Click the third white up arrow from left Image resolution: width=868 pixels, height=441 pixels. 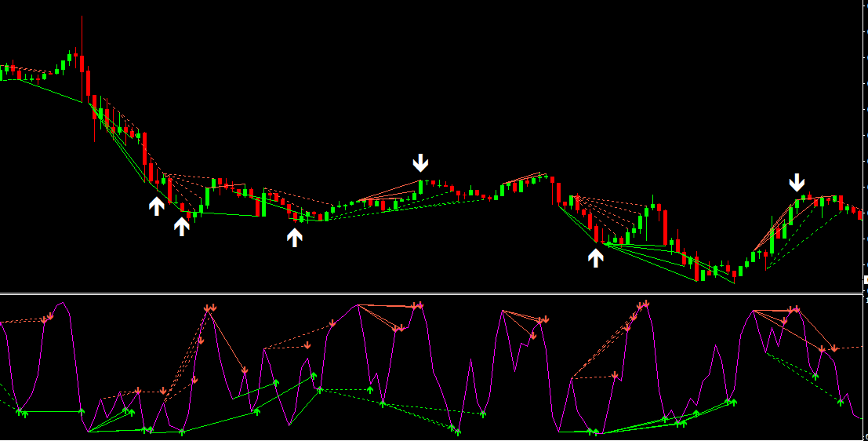295,237
